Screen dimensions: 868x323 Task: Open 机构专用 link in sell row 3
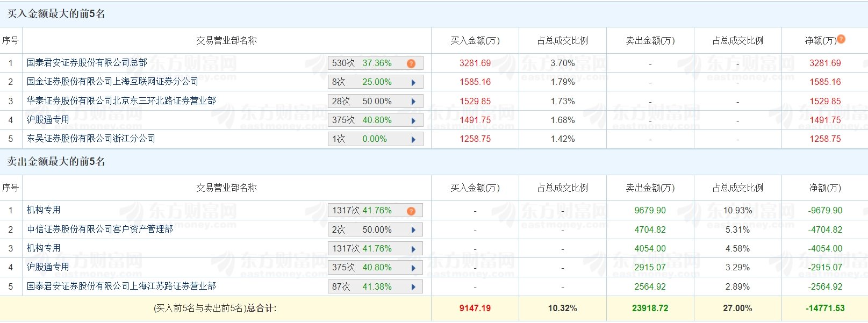pos(44,248)
